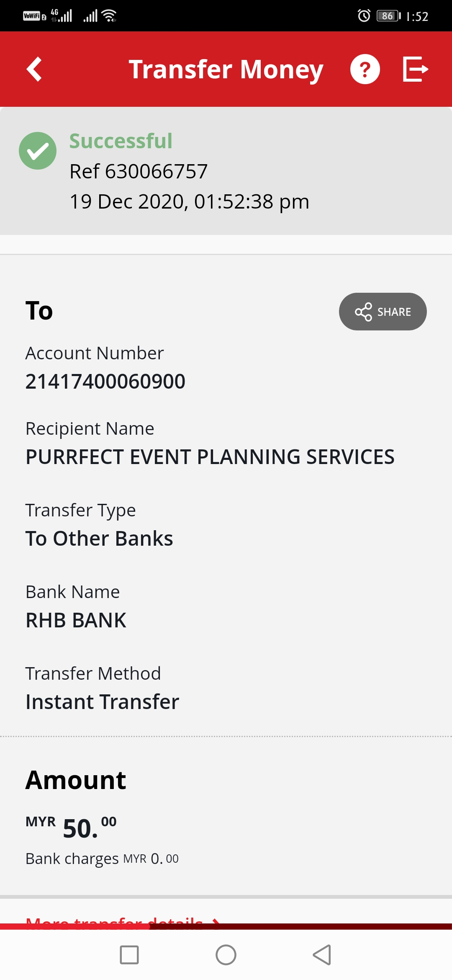452x980 pixels.
Task: Tap the battery indicator showing 86
Action: (x=389, y=16)
